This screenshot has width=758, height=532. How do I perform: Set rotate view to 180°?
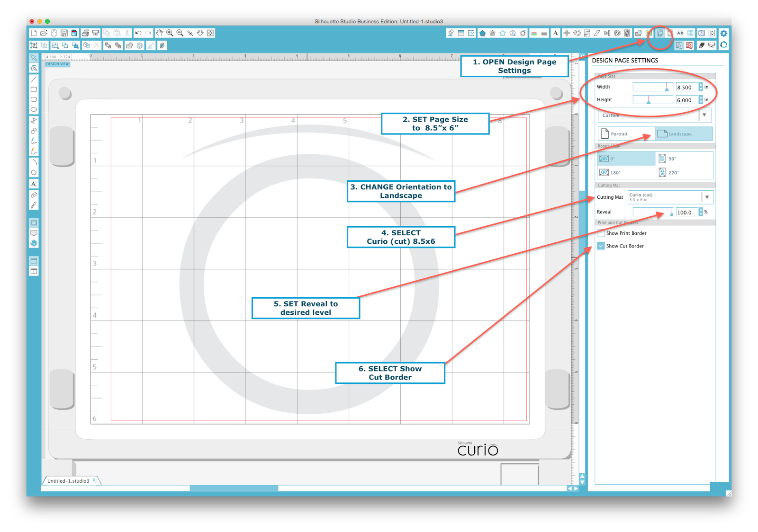tap(626, 173)
